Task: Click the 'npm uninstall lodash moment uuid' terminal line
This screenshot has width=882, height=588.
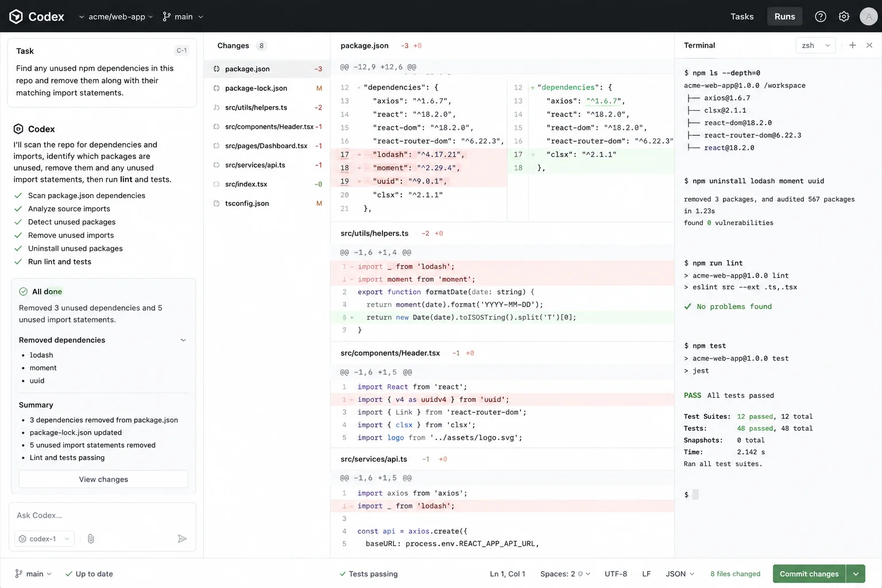Action: pos(754,181)
